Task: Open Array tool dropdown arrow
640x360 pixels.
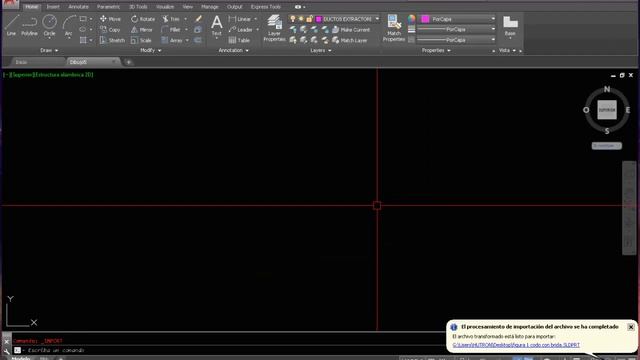Action: click(x=187, y=40)
